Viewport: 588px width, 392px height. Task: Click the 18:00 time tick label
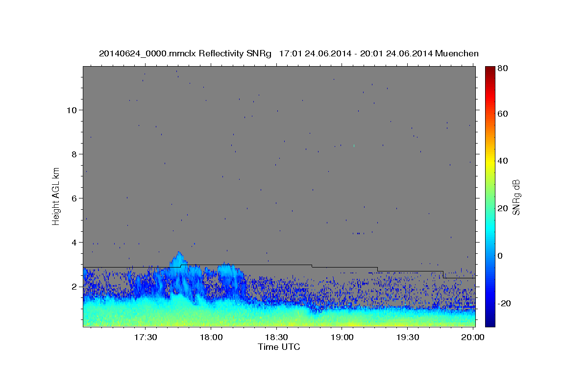tap(211, 338)
